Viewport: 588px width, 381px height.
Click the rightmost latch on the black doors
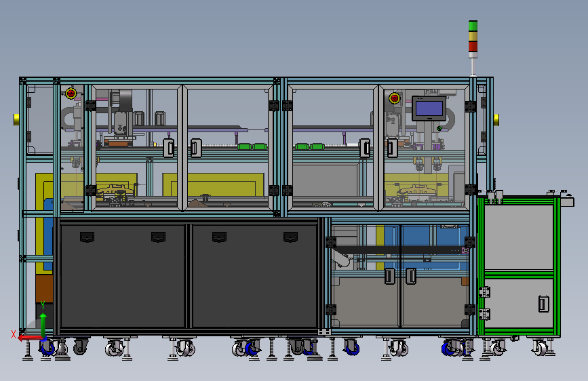click(x=291, y=237)
